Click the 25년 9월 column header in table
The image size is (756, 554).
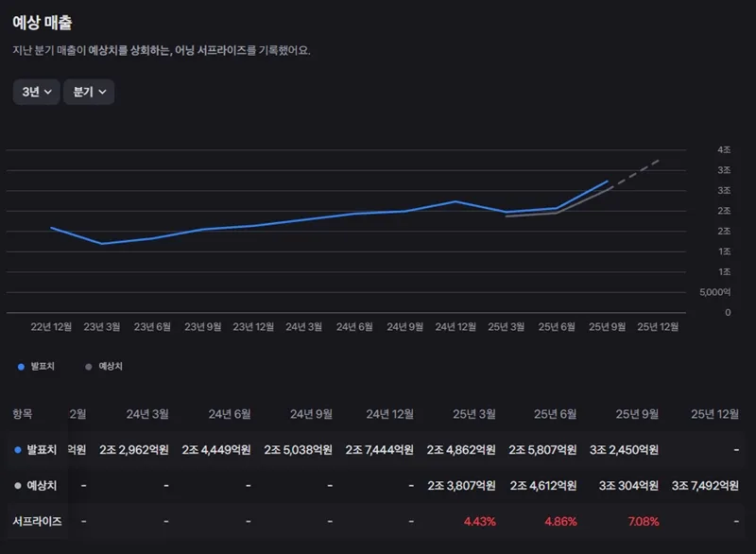coord(637,414)
